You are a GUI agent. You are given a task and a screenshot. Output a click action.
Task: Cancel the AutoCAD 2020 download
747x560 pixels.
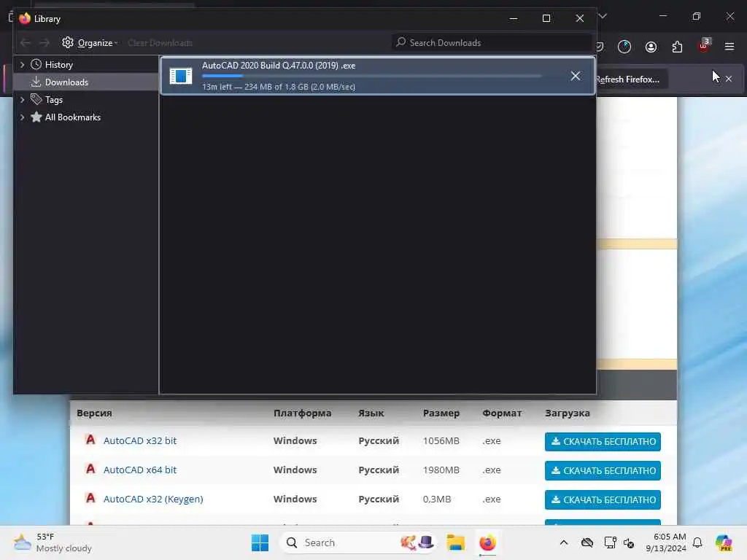(576, 76)
